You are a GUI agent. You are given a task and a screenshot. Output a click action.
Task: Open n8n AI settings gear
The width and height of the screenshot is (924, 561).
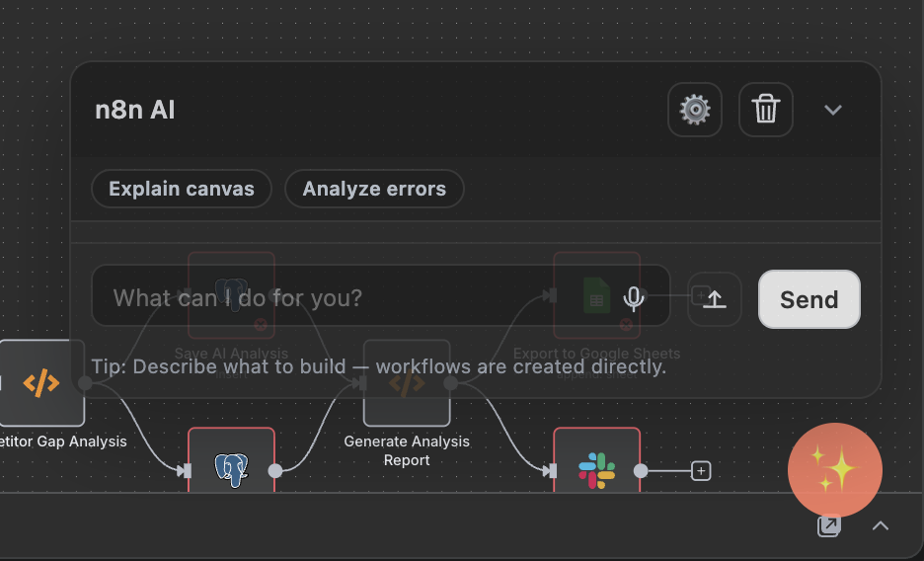tap(695, 110)
